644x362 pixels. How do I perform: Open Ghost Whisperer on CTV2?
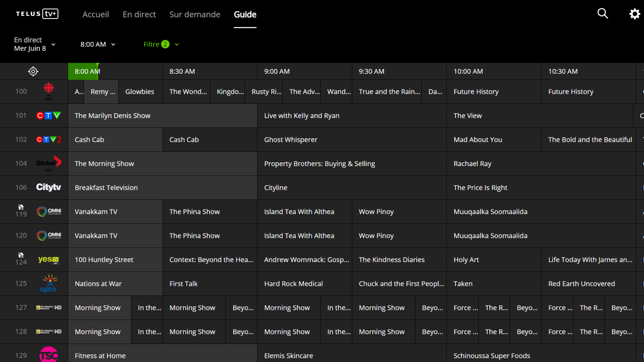click(352, 140)
